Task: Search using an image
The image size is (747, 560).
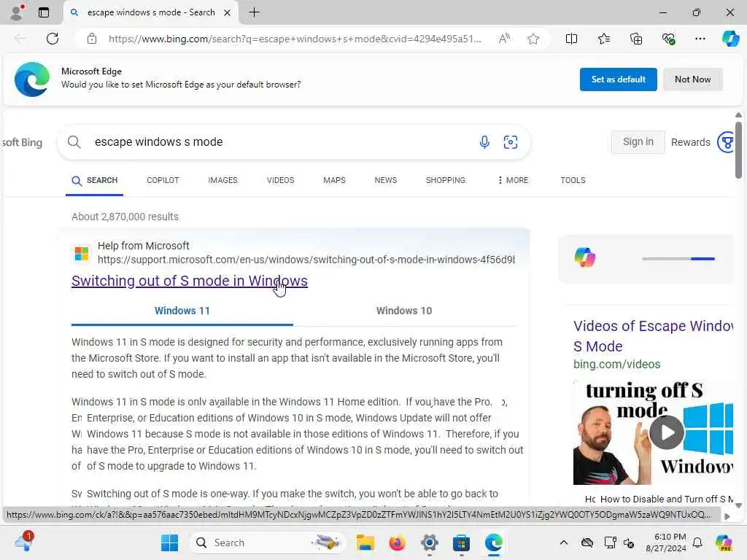Action: [x=510, y=142]
